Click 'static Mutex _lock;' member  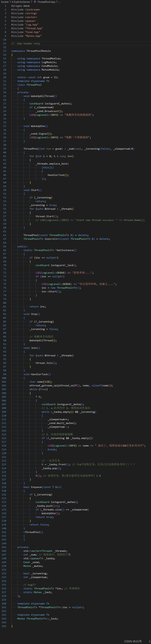click(x=38, y=592)
